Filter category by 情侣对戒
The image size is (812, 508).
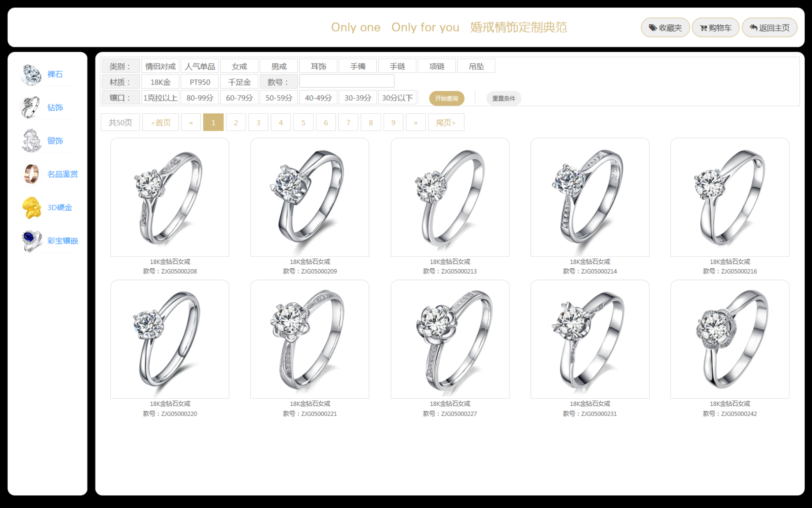[x=160, y=66]
